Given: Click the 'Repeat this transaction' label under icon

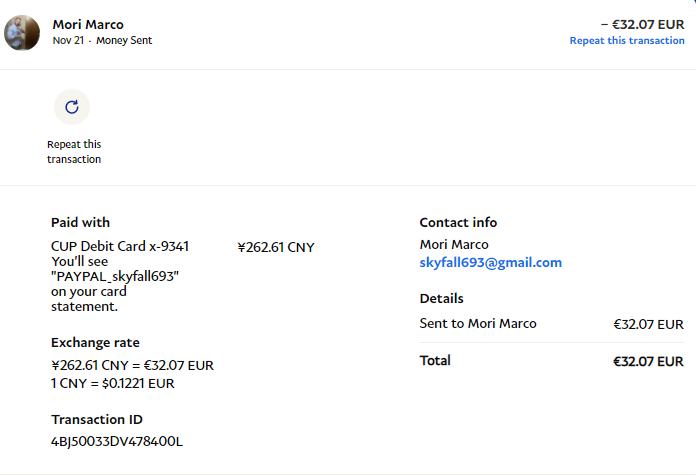Looking at the screenshot, I should [74, 152].
